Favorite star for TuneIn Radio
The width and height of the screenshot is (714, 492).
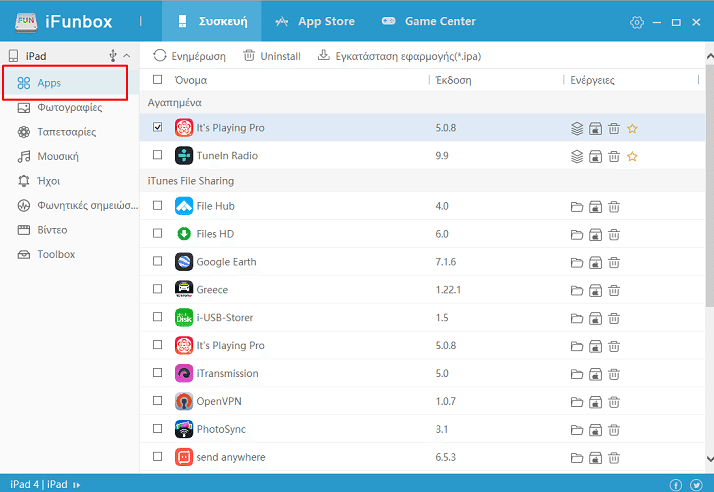632,157
